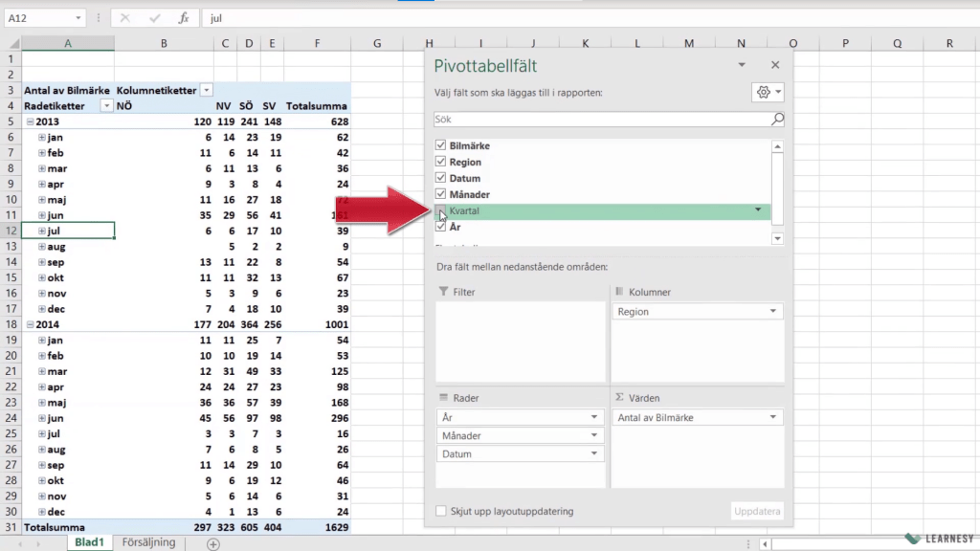
Task: Switch to the Försäljning sheet tab
Action: point(148,542)
